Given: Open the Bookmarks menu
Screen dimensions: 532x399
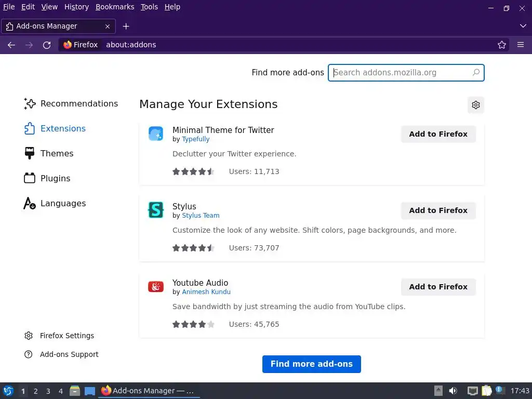Looking at the screenshot, I should [x=115, y=7].
